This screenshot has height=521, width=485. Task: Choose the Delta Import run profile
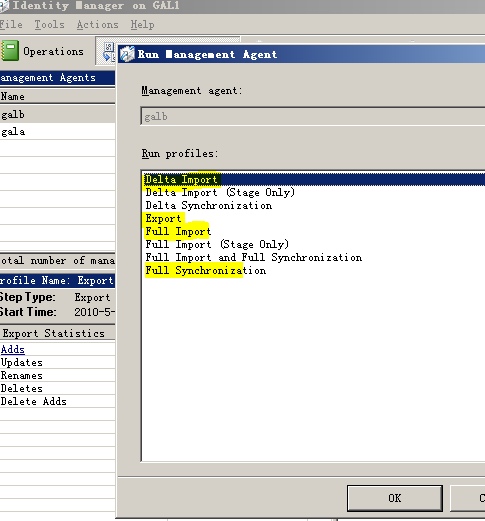pyautogui.click(x=314, y=179)
